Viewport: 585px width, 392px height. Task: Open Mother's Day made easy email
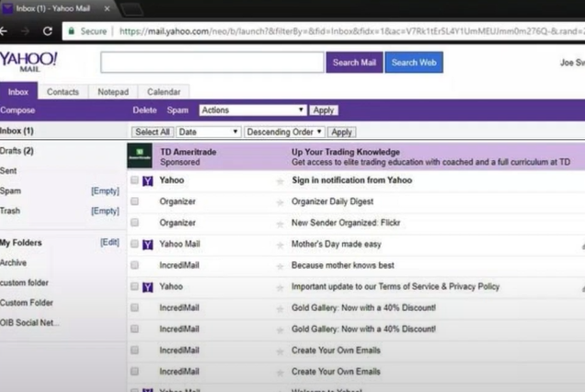(336, 244)
